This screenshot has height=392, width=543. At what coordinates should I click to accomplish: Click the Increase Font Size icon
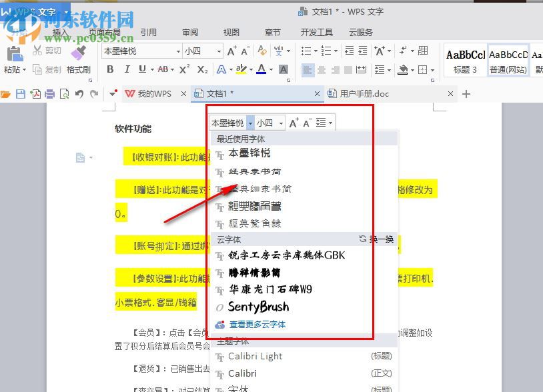(x=230, y=51)
